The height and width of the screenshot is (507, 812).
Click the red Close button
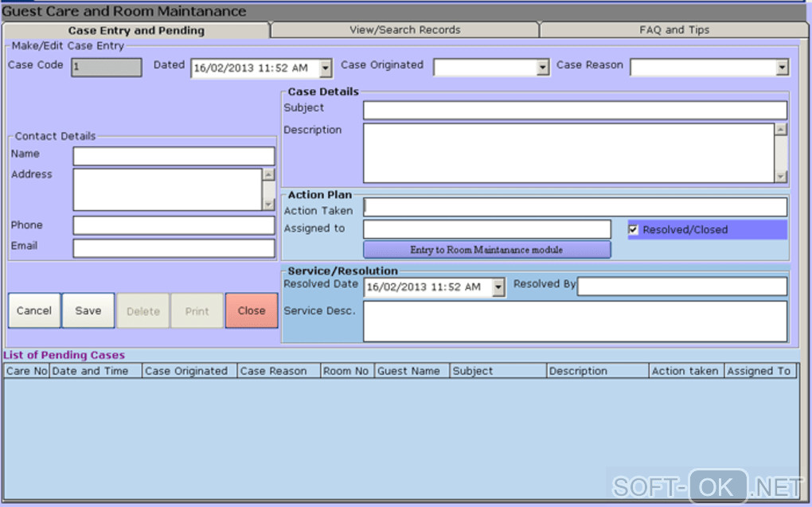[251, 310]
